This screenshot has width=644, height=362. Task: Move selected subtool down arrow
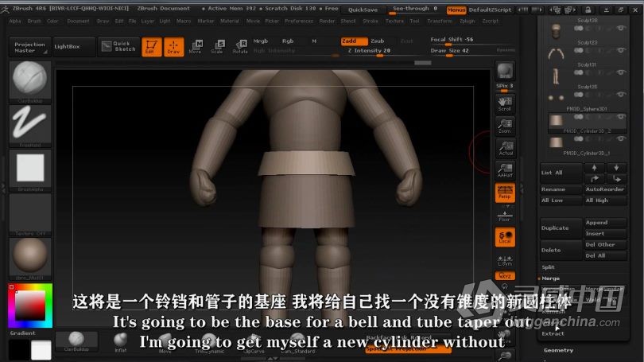[616, 167]
